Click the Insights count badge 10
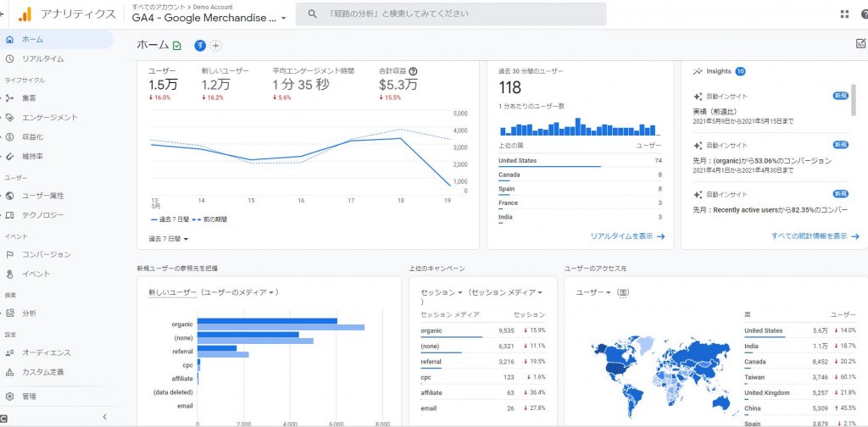This screenshot has height=427, width=868. coord(741,71)
